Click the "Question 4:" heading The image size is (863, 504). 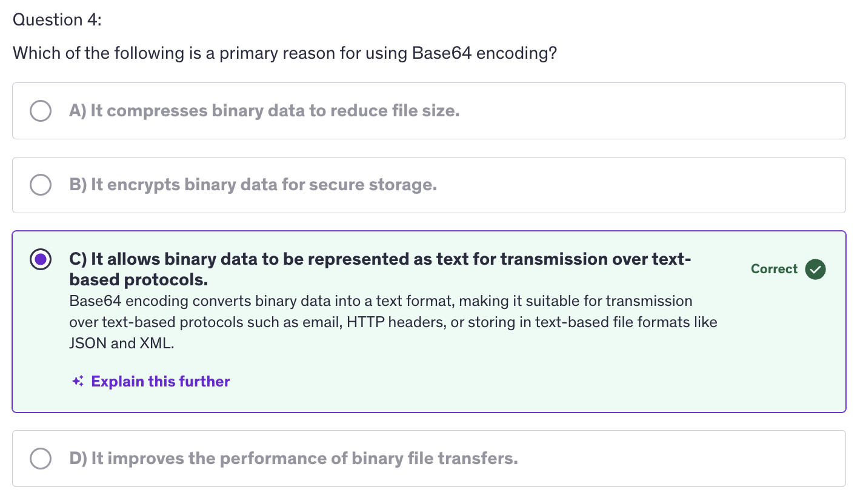coord(57,20)
